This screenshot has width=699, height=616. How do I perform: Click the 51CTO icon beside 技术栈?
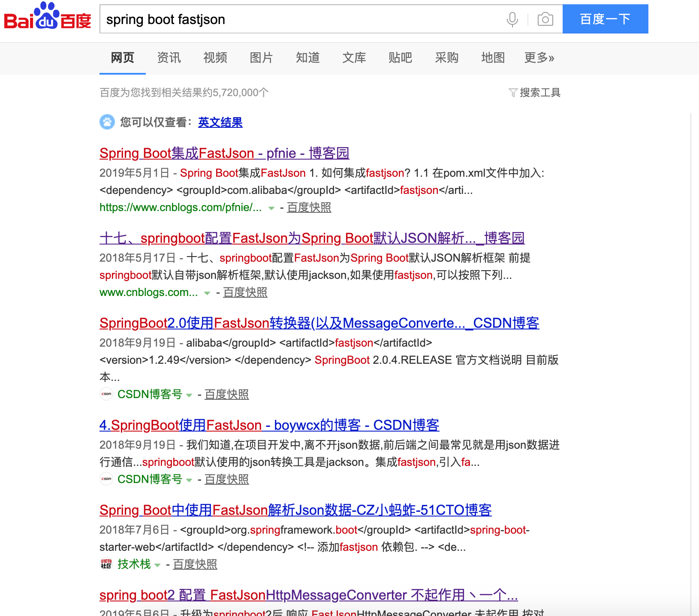point(106,564)
